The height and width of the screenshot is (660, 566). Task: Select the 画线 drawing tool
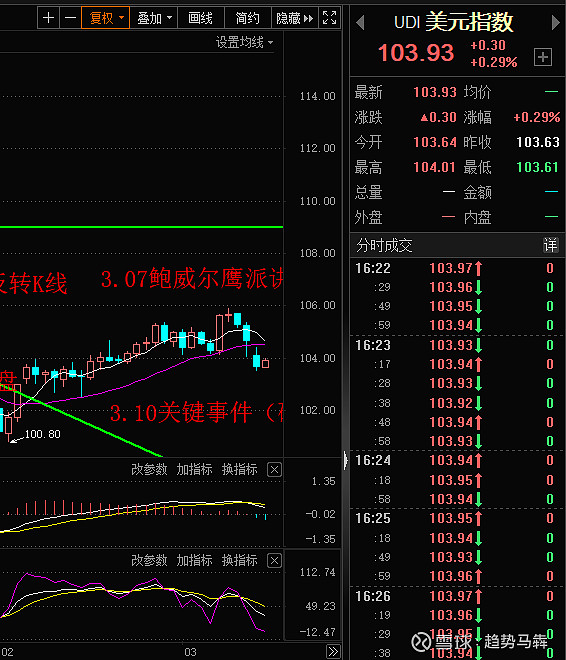click(201, 18)
